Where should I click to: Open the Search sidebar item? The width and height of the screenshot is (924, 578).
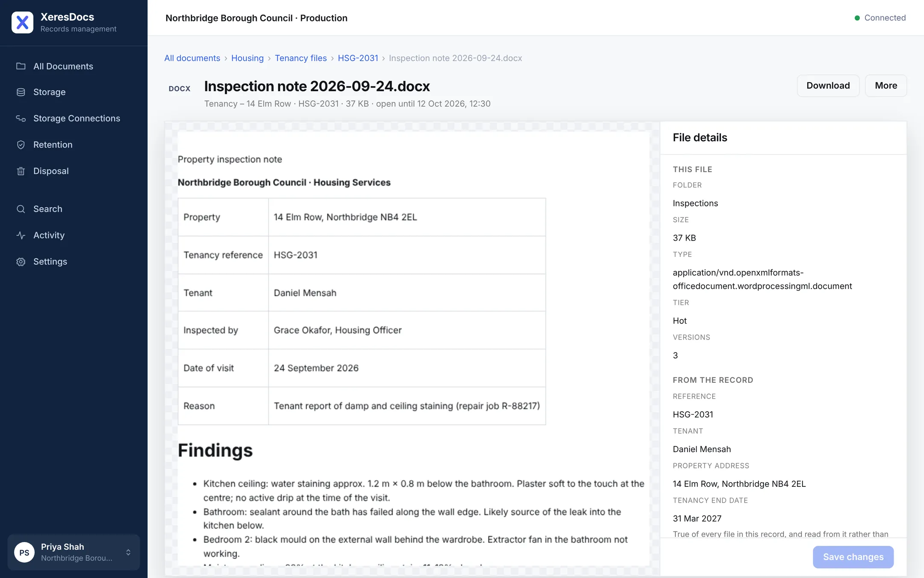[74, 209]
